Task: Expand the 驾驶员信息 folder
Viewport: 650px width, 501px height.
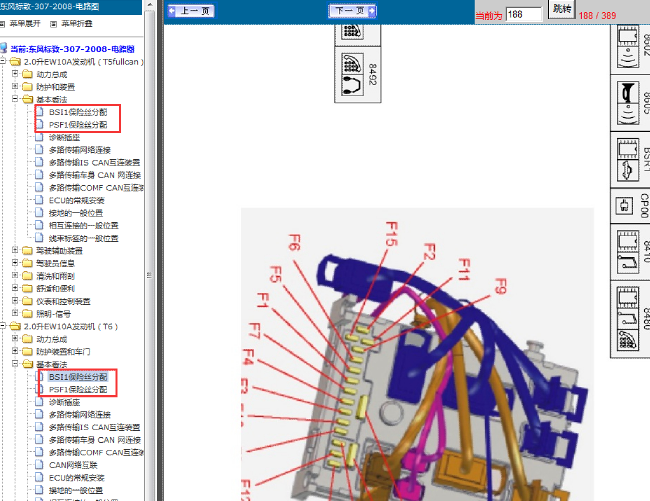Action: point(15,263)
